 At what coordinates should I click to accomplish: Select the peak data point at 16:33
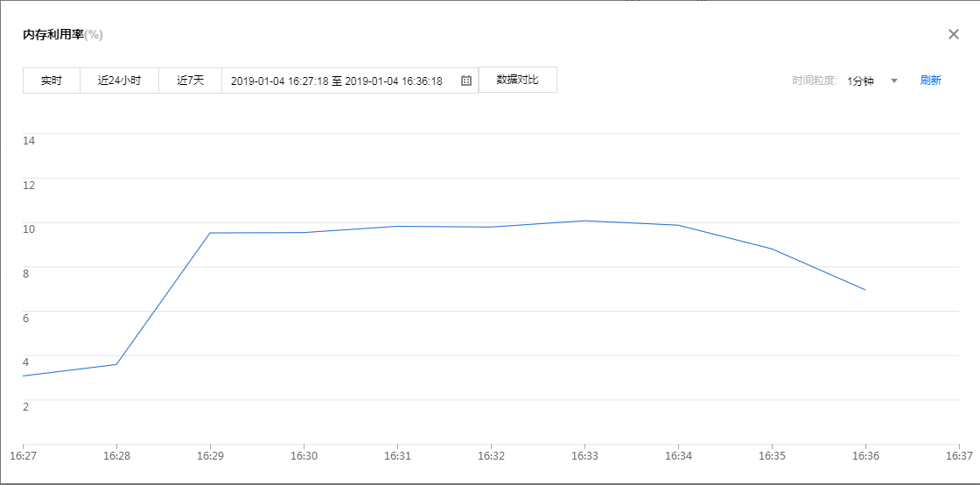click(584, 221)
